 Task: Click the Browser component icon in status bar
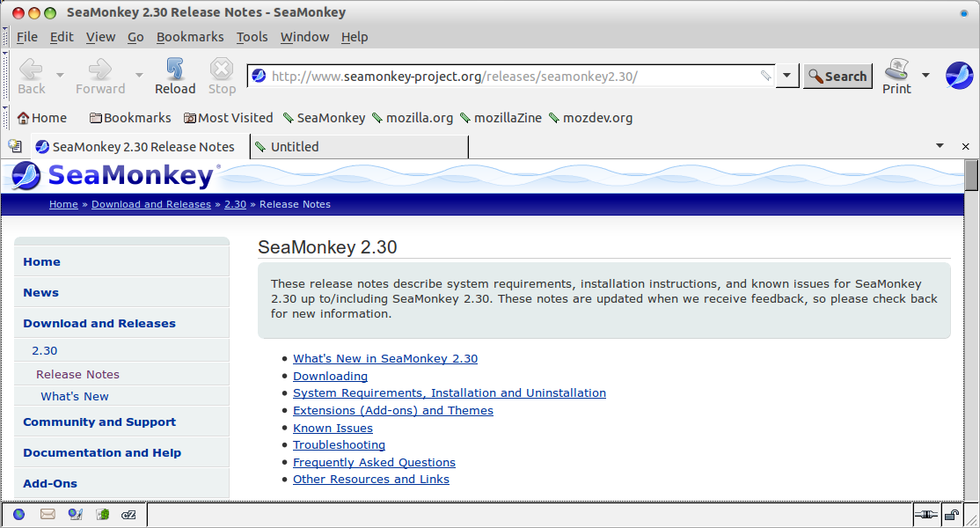tap(18, 514)
